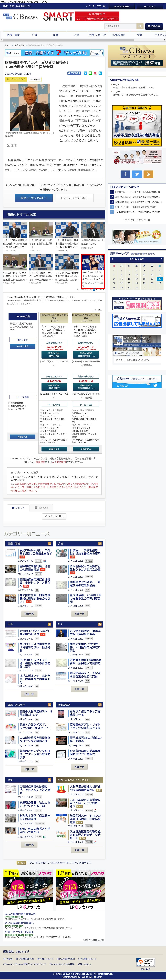Click 記事一覧 under 医療・看護 category
The image size is (166, 980).
pyautogui.click(x=29, y=614)
